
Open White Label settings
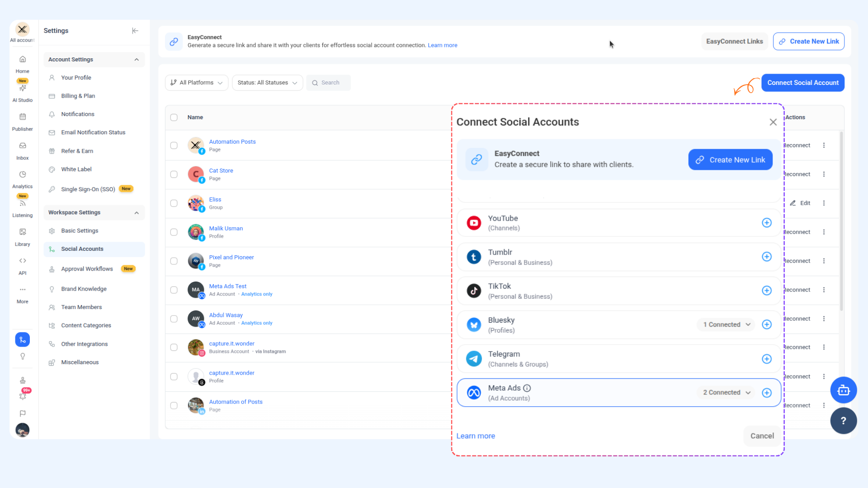(x=76, y=169)
